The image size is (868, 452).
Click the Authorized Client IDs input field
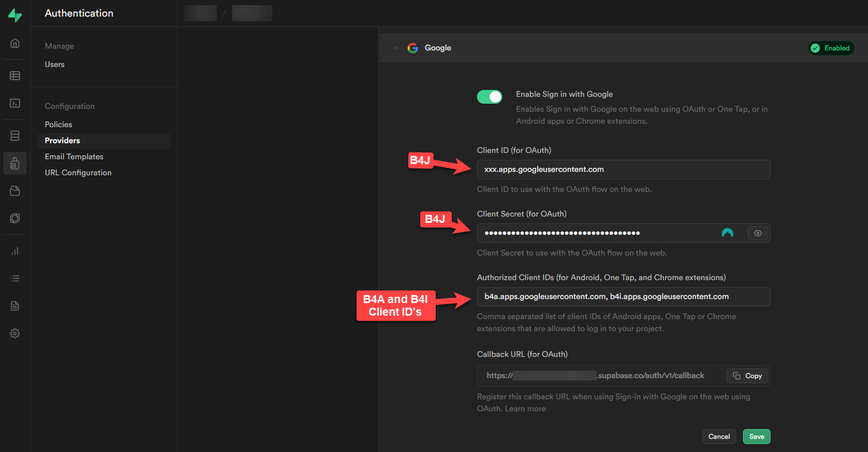click(x=623, y=297)
